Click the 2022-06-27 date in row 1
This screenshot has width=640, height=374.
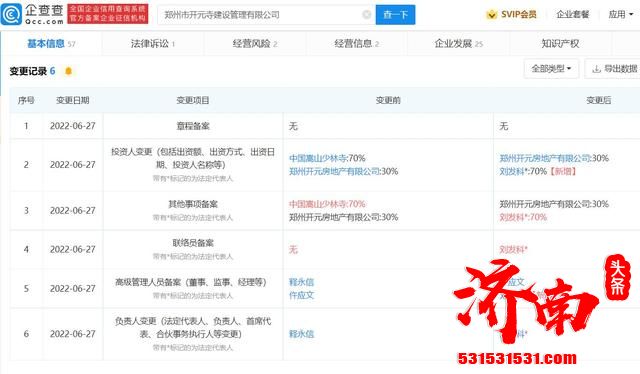coord(73,126)
